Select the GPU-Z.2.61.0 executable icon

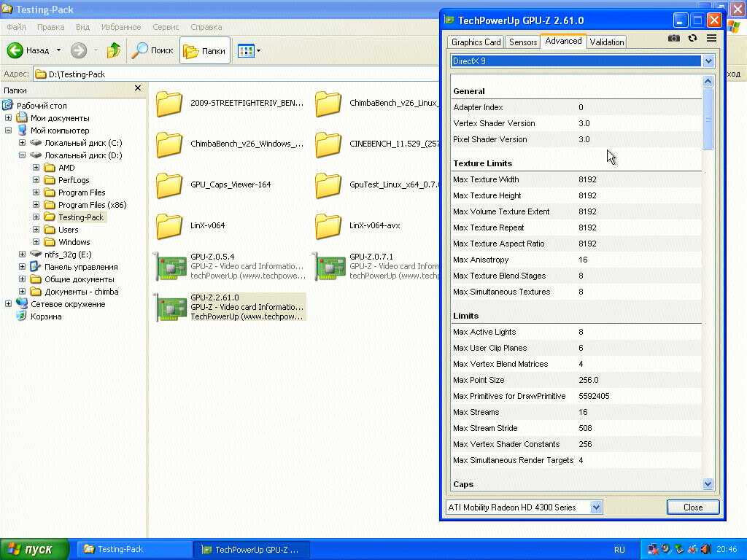click(x=171, y=308)
